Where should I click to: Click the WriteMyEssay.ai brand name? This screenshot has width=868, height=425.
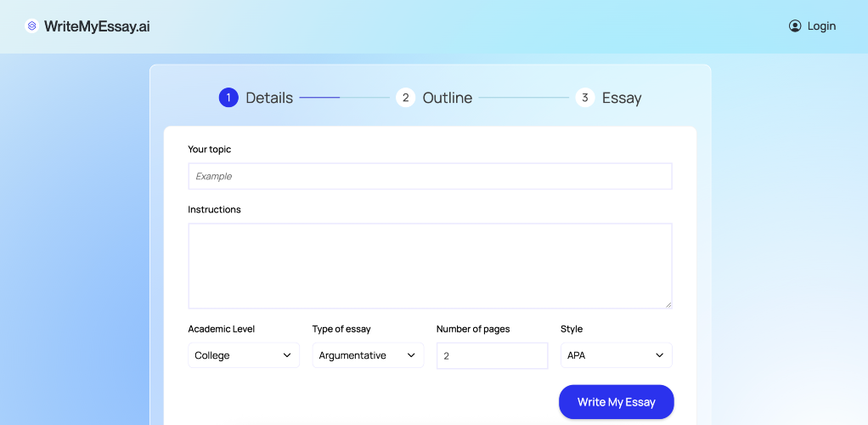click(97, 26)
